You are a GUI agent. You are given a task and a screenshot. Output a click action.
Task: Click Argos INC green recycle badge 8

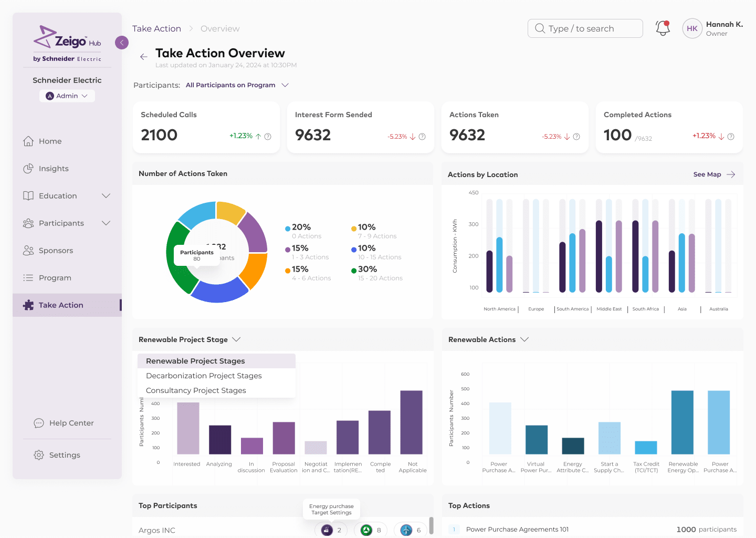pyautogui.click(x=371, y=530)
